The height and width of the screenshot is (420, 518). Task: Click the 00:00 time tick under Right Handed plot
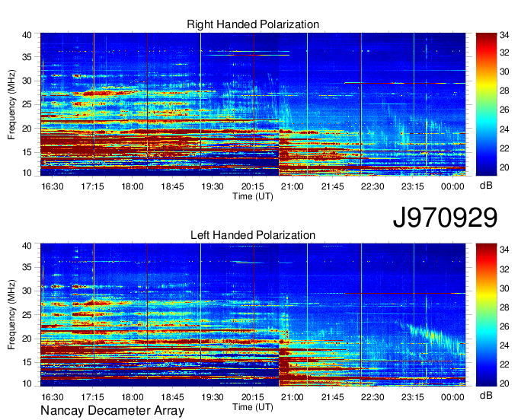click(x=452, y=186)
